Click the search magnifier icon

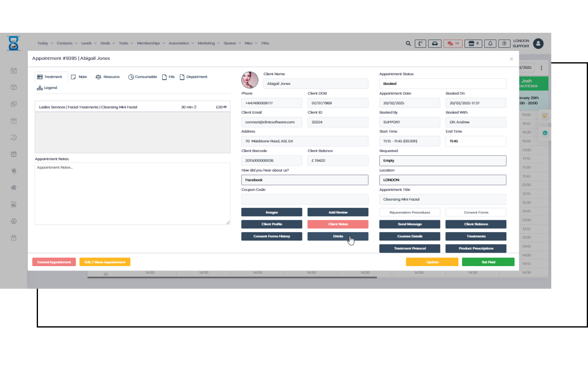tap(408, 44)
